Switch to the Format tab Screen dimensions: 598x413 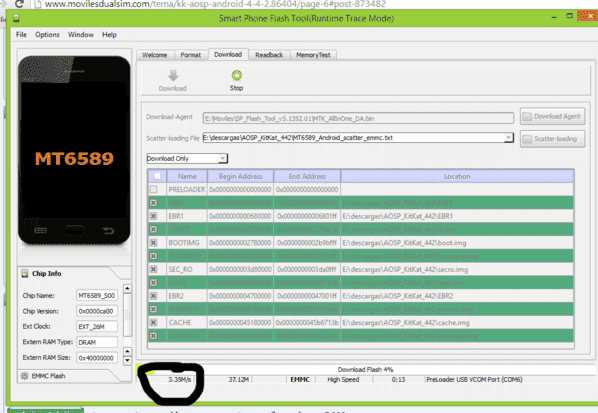click(191, 55)
